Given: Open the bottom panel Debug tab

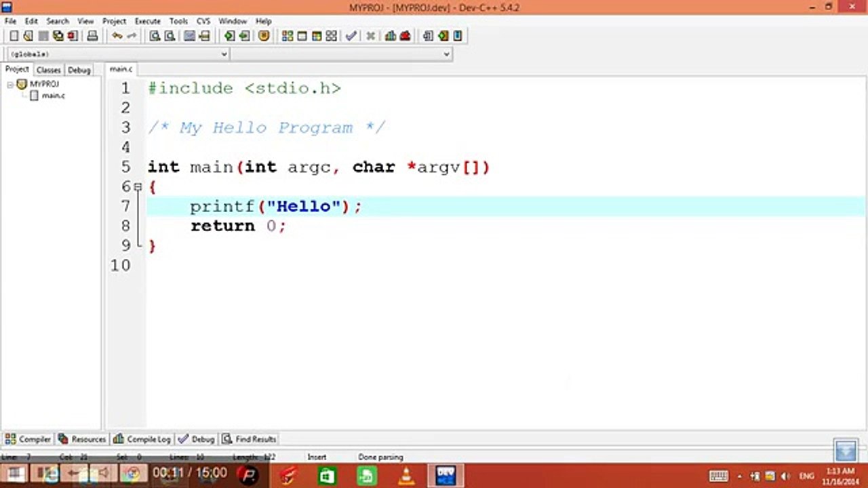Looking at the screenshot, I should (196, 439).
